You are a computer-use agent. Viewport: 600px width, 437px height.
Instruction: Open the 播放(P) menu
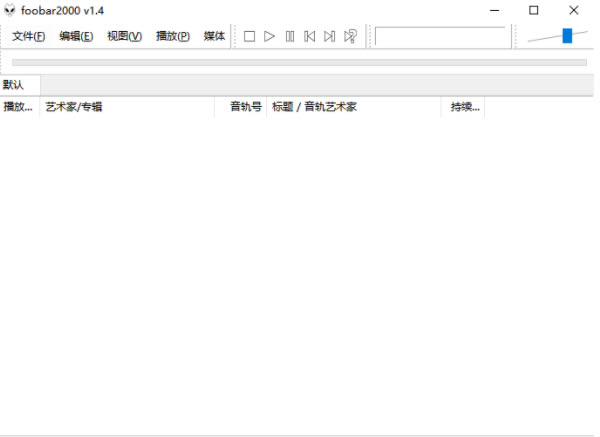(173, 36)
